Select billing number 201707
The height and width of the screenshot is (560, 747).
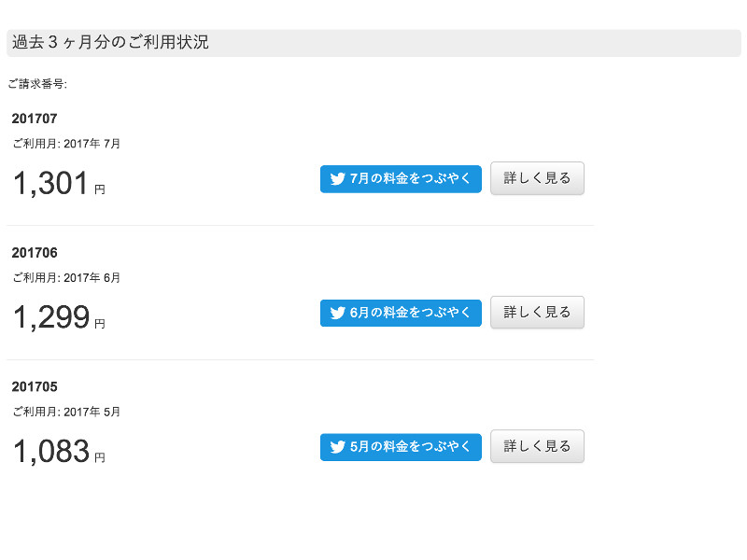tap(35, 119)
